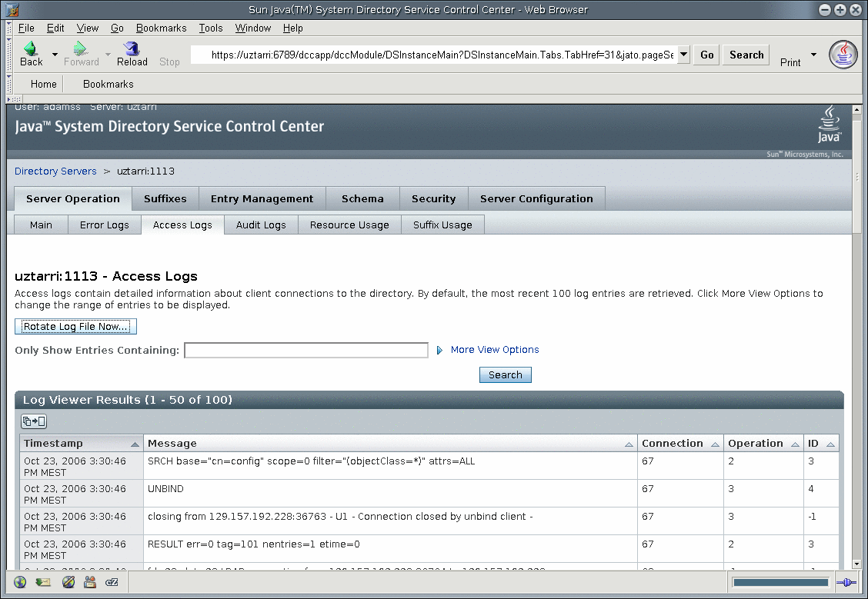The image size is (868, 599).
Task: Open the Suffix Usage sub-tab
Action: [442, 225]
